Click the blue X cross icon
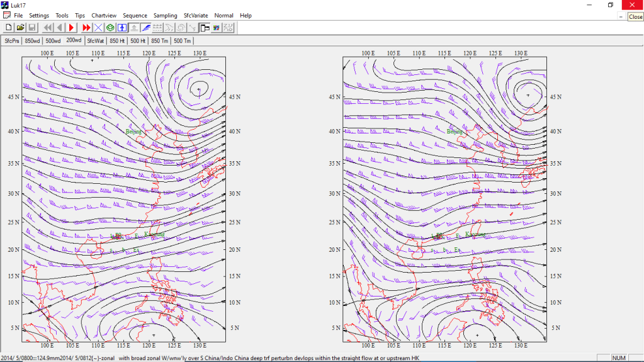The image size is (644, 362). [98, 28]
